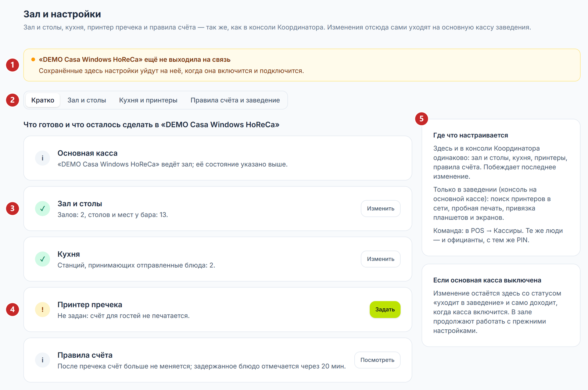Click Принтер пречека card title
This screenshot has height=390, width=588.
pos(90,305)
